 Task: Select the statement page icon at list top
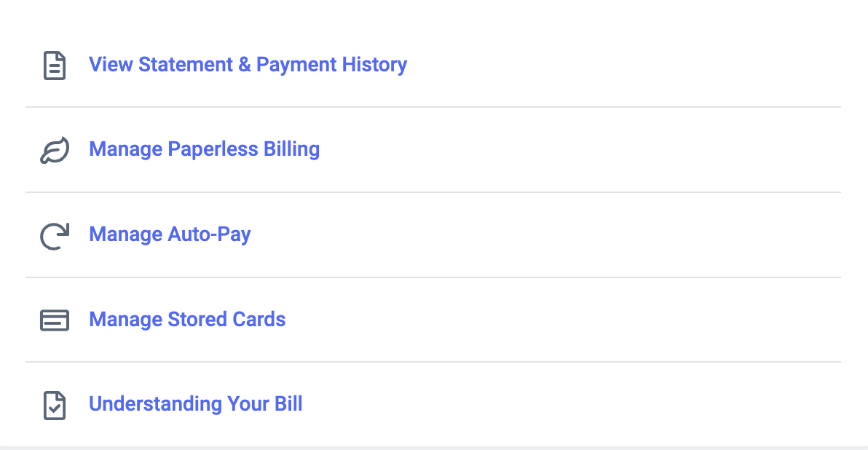tap(55, 66)
